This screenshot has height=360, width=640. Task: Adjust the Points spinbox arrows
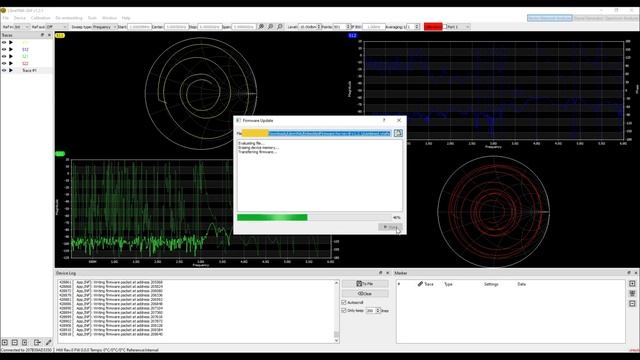click(348, 27)
